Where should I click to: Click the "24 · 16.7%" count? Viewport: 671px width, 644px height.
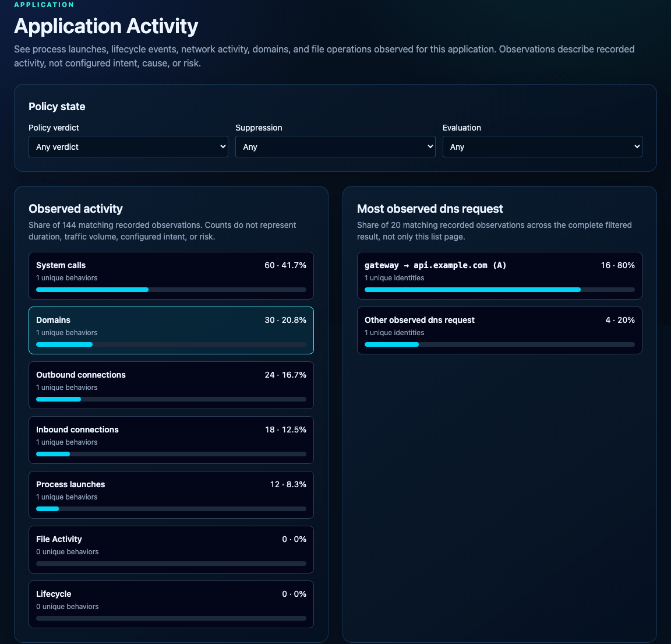[285, 375]
